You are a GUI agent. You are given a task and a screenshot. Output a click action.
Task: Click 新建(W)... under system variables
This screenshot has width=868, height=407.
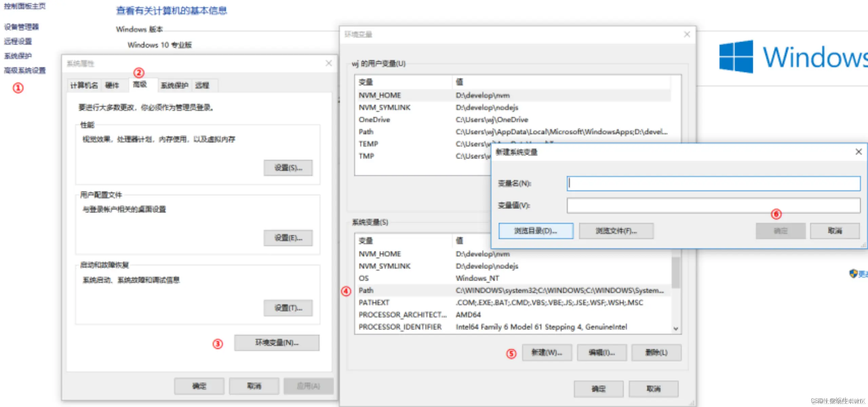coord(547,352)
